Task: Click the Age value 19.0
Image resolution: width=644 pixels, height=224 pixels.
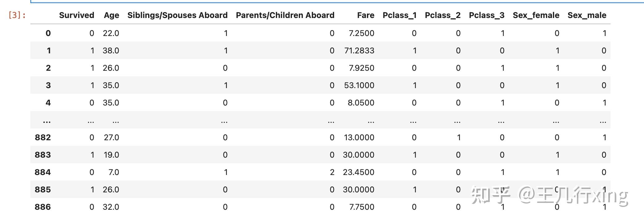Action: coord(111,155)
